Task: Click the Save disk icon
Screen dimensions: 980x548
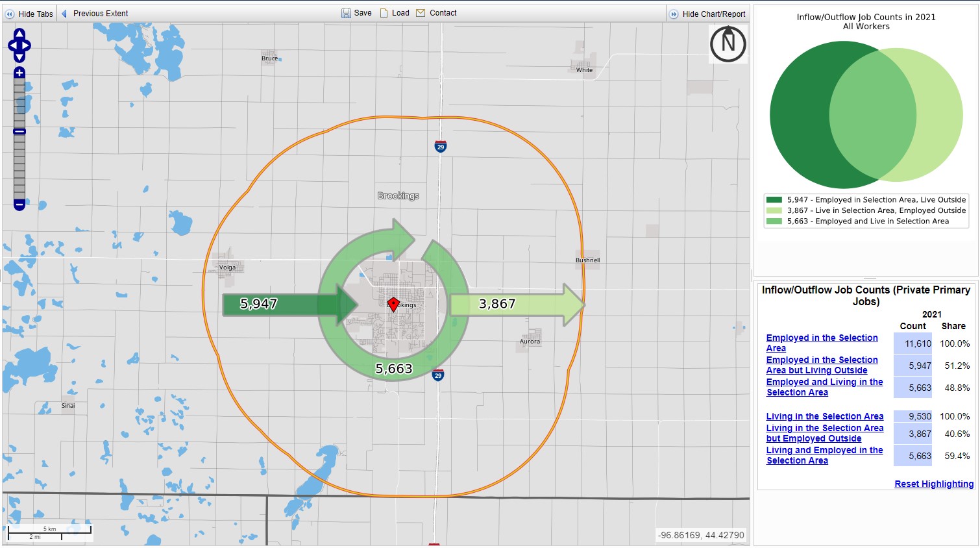Action: [346, 12]
